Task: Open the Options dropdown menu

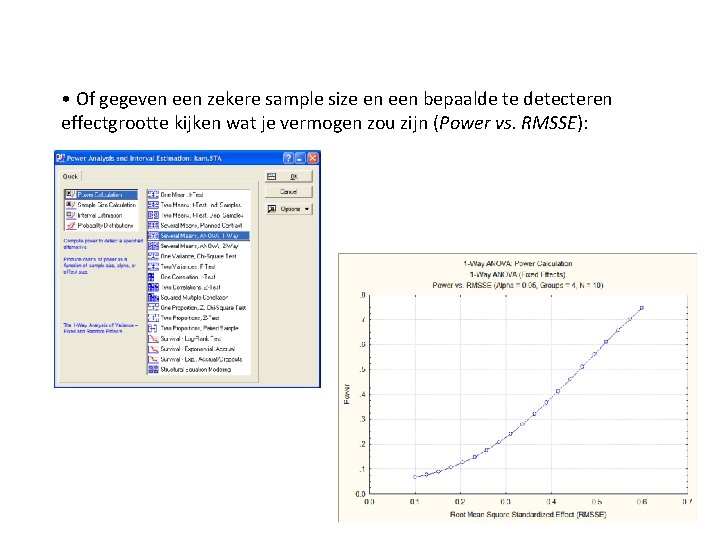Action: click(x=289, y=209)
